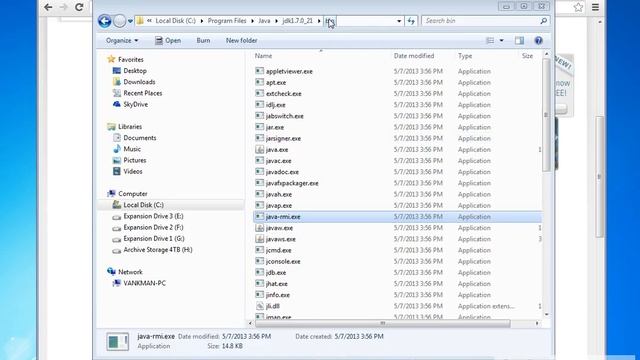This screenshot has height=360, width=640.
Task: Open Explorer Help question mark icon
Action: pos(538,40)
